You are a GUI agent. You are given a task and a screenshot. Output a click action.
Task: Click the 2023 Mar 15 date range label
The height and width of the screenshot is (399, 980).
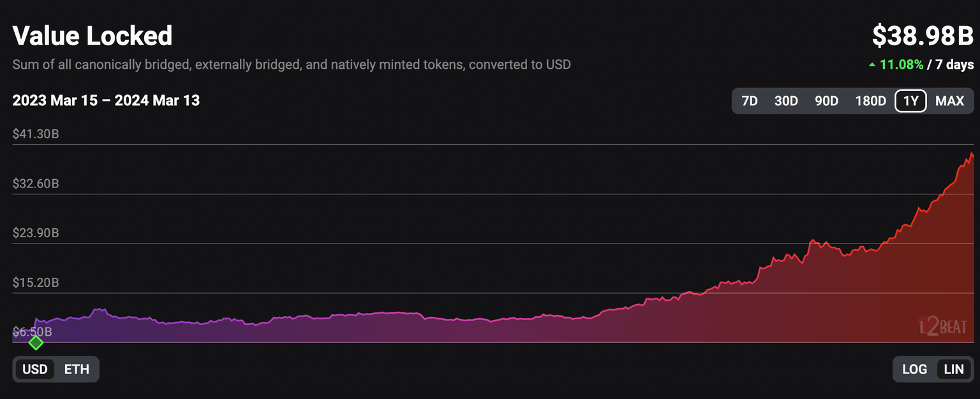click(x=105, y=100)
